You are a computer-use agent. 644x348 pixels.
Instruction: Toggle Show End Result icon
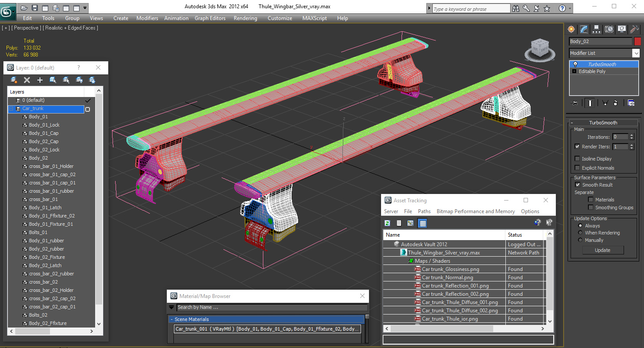pyautogui.click(x=590, y=103)
